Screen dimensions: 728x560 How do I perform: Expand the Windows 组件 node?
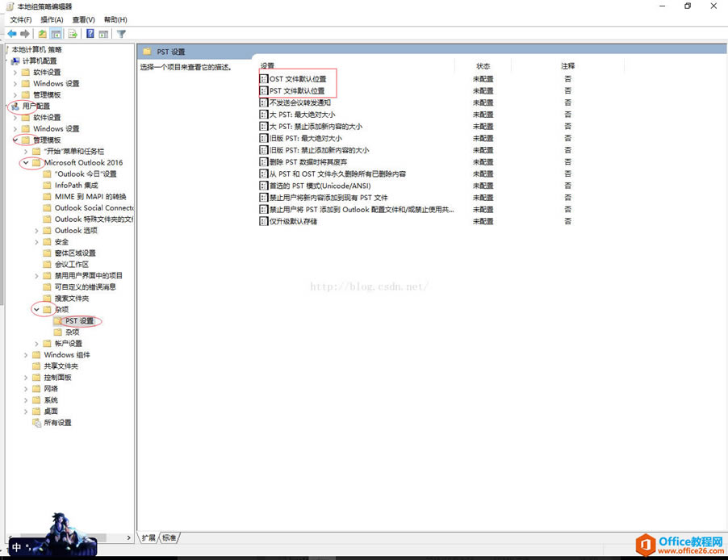pos(26,355)
